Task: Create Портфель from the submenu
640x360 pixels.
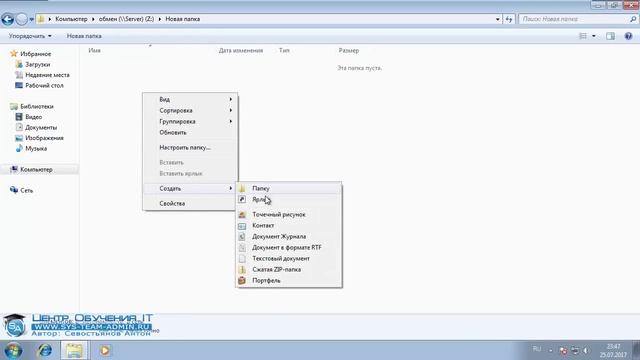Action: (x=289, y=281)
